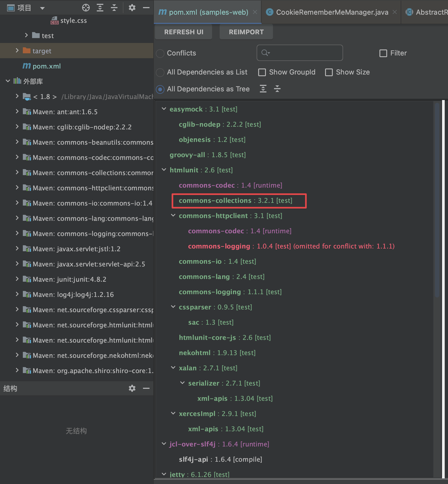The width and height of the screenshot is (448, 484).
Task: Click library icon for Maven: ant:ant:1.6.5
Action: tap(27, 112)
